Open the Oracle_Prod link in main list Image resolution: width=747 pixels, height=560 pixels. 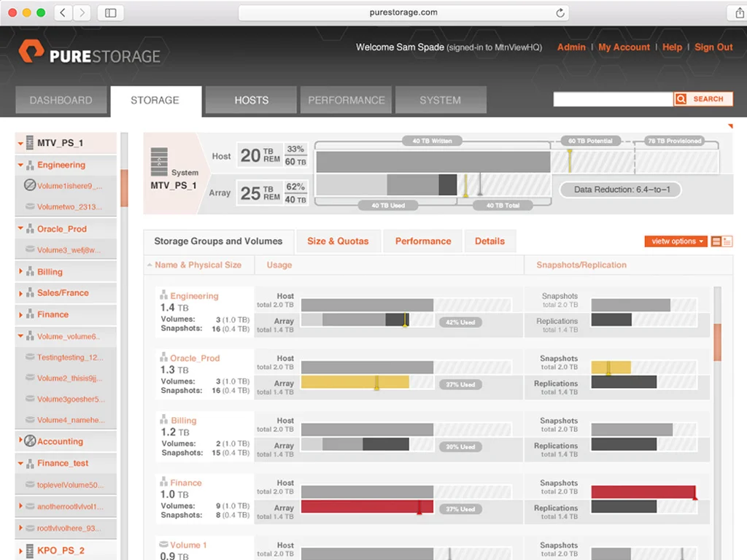click(195, 358)
